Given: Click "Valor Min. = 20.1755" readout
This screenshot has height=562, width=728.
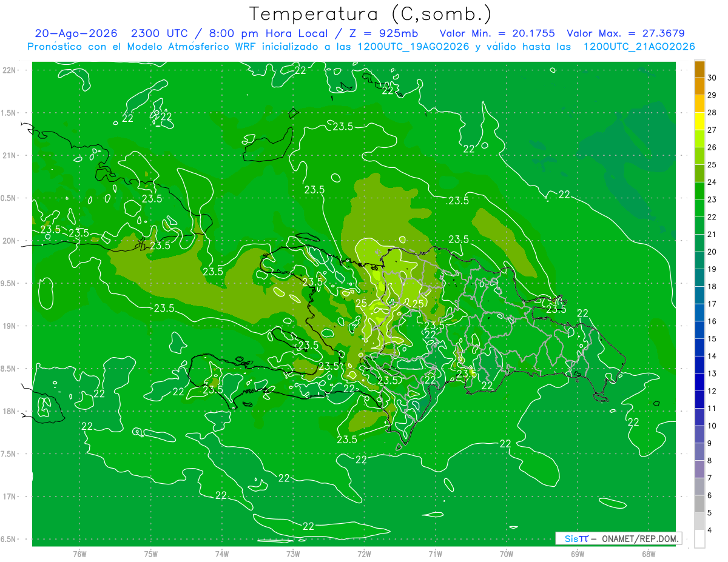Looking at the screenshot, I should pos(497,33).
